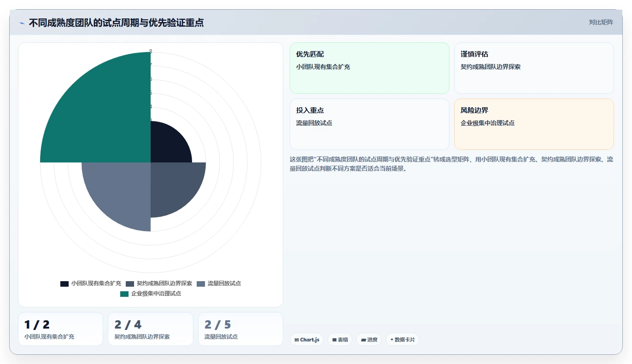This screenshot has height=364, width=632.
Task: Select the 数据卡片 chip
Action: 403,340
